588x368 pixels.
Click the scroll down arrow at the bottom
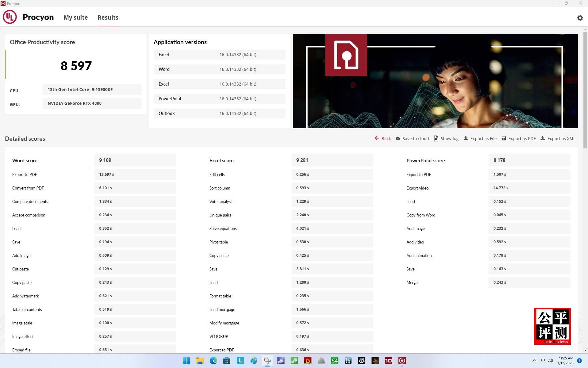coord(585,350)
